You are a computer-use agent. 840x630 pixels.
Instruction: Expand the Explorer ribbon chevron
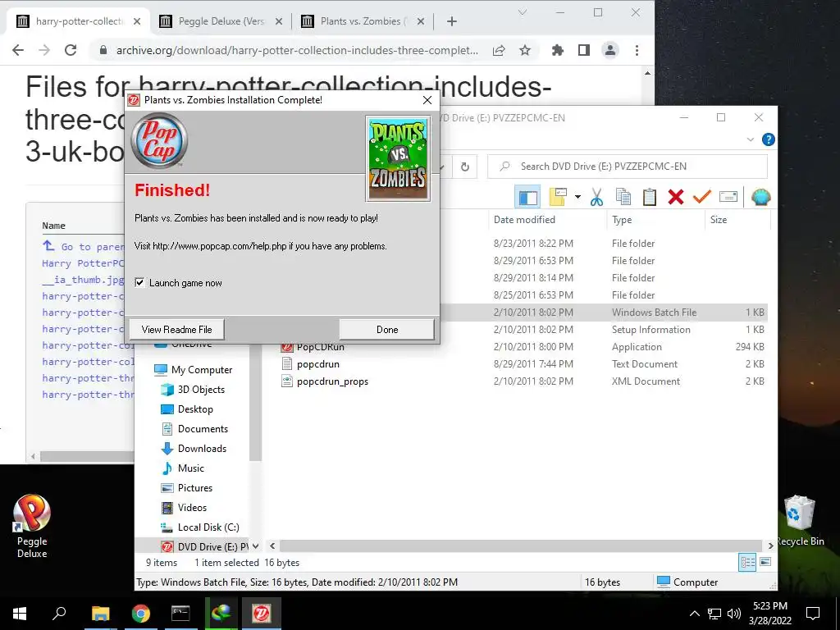[x=750, y=139]
